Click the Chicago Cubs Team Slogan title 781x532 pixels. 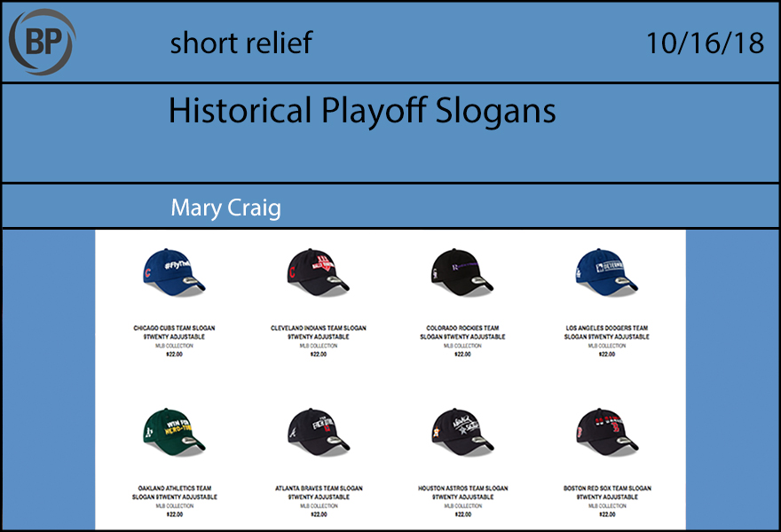point(174,332)
